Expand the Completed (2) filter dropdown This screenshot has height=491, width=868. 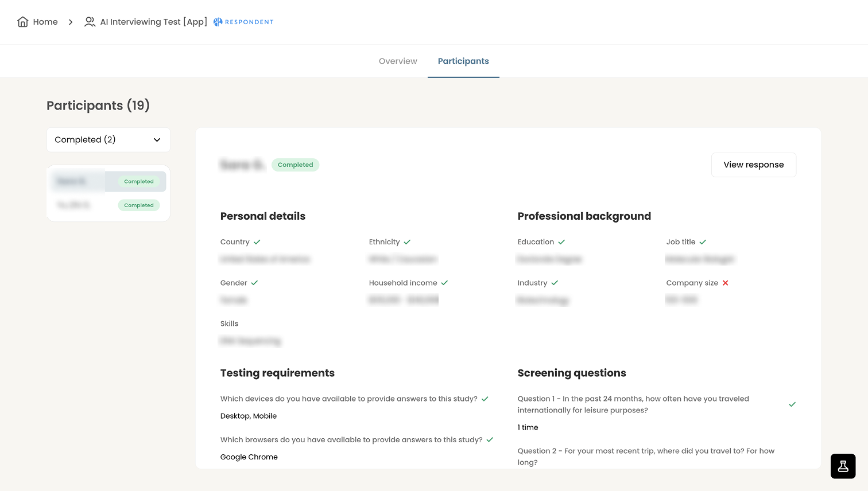[108, 140]
